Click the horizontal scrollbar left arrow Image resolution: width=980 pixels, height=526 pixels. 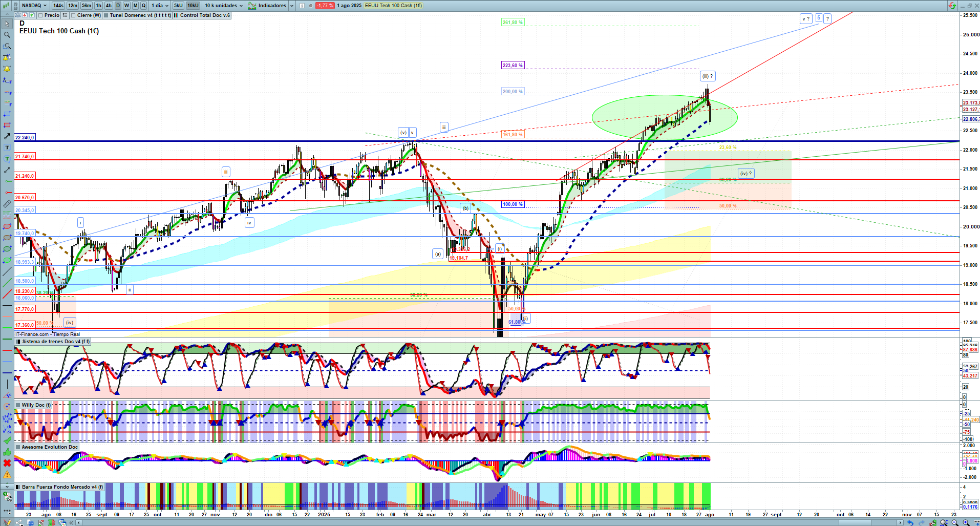click(x=78, y=522)
